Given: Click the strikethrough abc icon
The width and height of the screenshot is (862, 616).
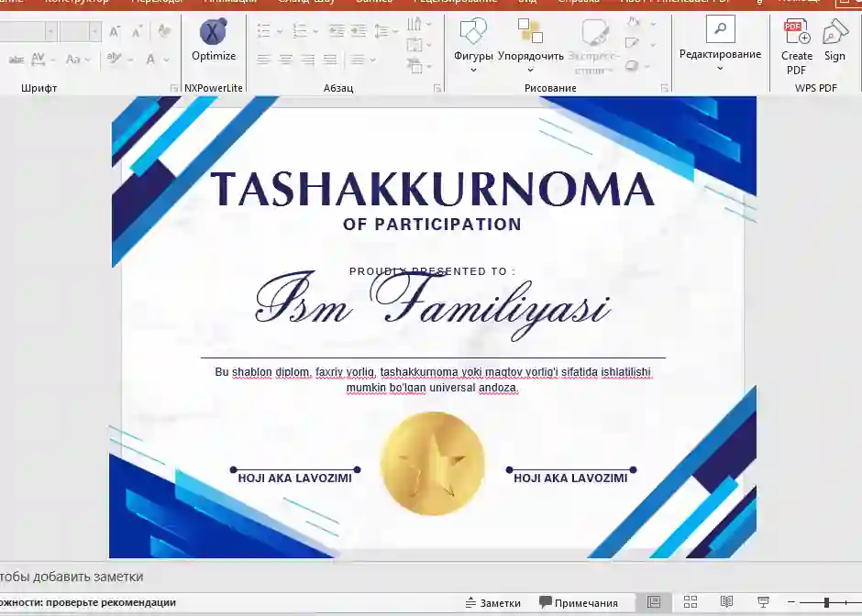Looking at the screenshot, I should pos(16,60).
